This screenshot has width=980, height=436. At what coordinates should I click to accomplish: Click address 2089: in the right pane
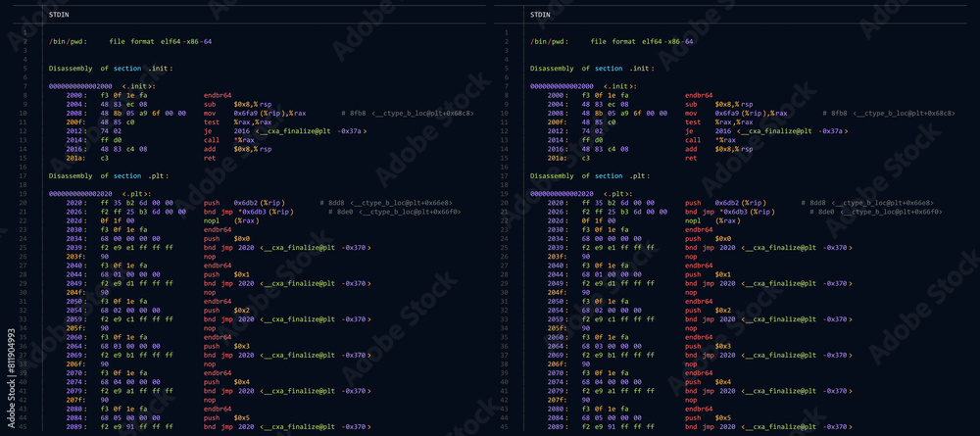[559, 427]
